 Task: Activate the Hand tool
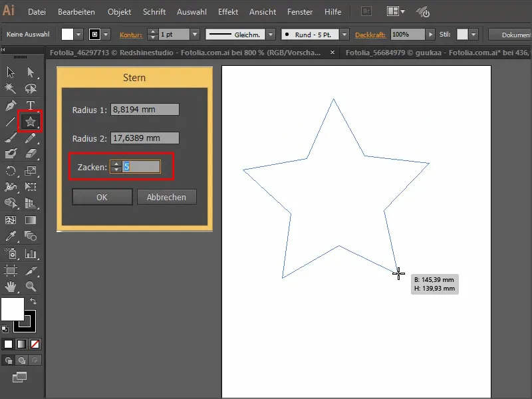[x=11, y=287]
